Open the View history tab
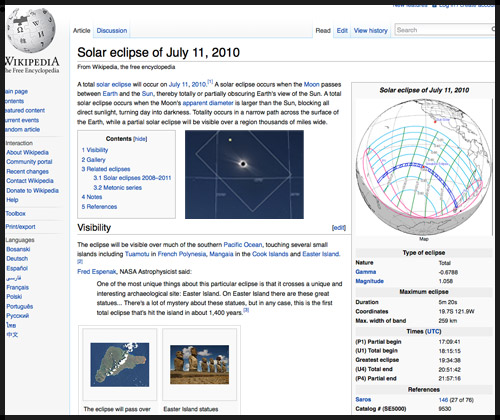The image size is (500, 420). tap(371, 31)
